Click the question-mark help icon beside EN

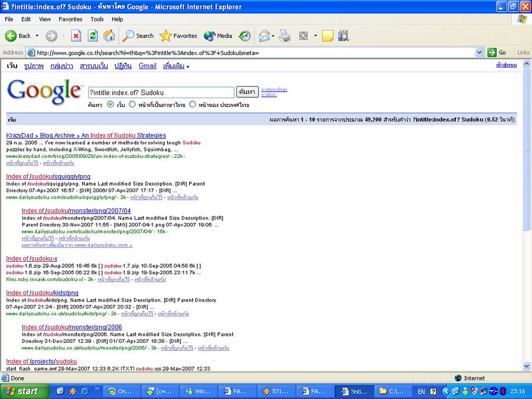click(433, 391)
